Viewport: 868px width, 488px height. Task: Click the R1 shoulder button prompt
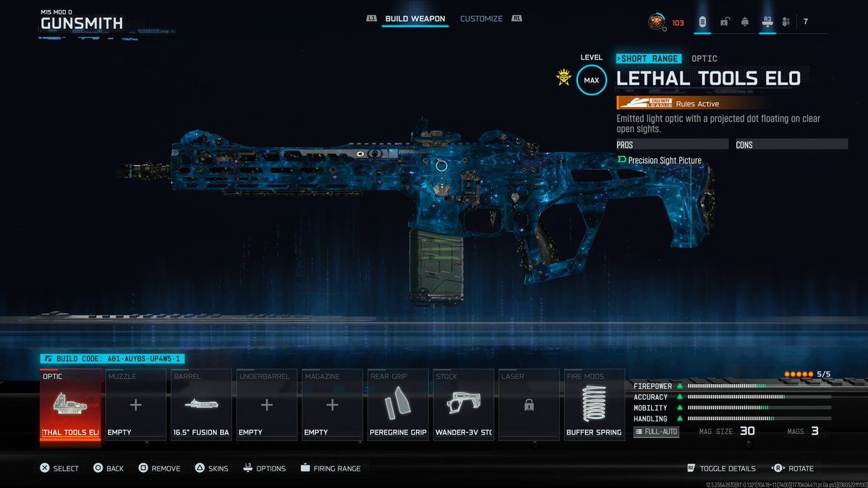click(516, 19)
